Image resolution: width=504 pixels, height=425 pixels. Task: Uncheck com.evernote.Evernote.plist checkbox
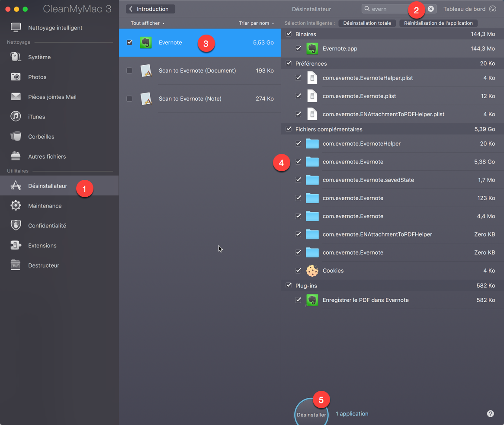coord(299,96)
